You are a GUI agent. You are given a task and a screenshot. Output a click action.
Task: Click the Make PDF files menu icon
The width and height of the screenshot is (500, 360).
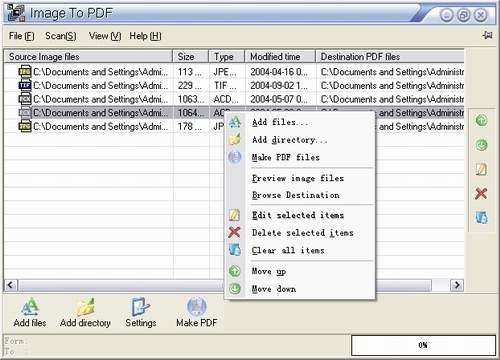point(235,157)
